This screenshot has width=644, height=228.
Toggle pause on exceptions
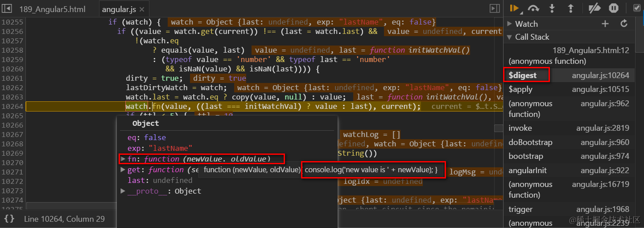pos(614,8)
